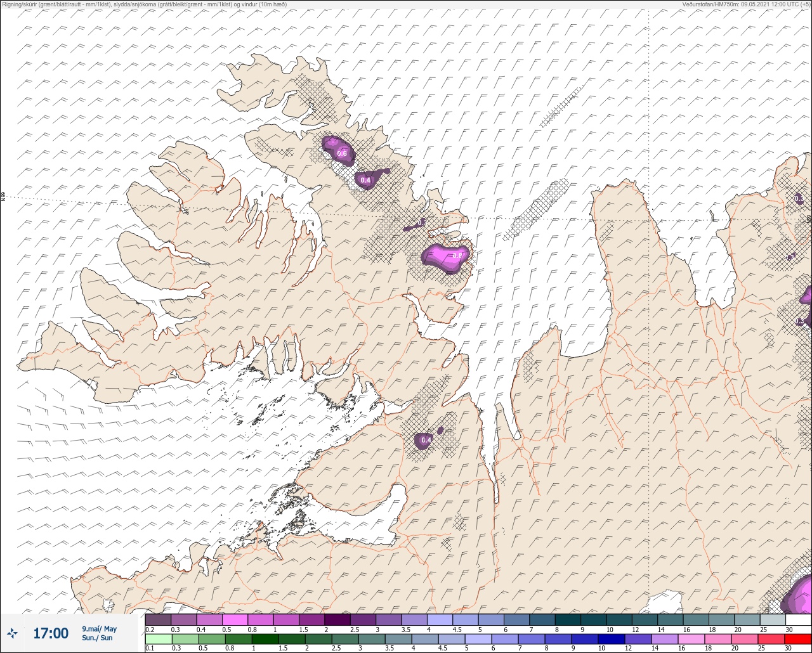
Task: Click the dark teal 8 swatch in snow legend
Action: point(568,619)
